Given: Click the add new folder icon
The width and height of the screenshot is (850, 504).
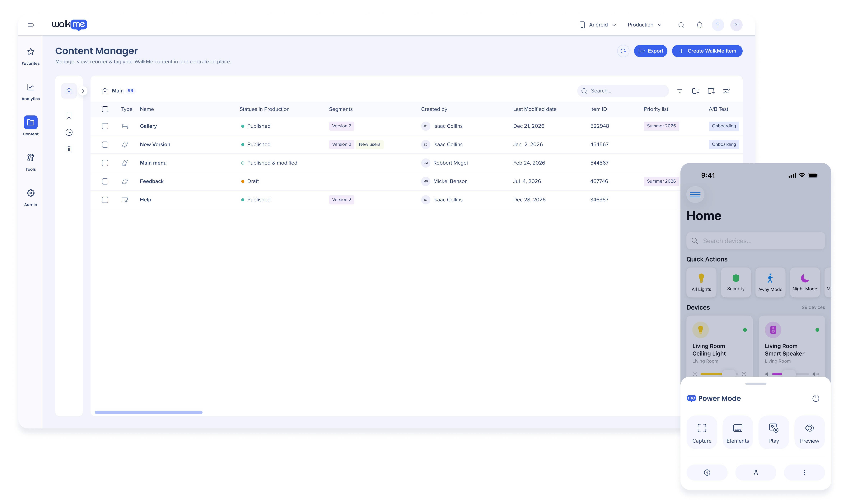Looking at the screenshot, I should (695, 91).
